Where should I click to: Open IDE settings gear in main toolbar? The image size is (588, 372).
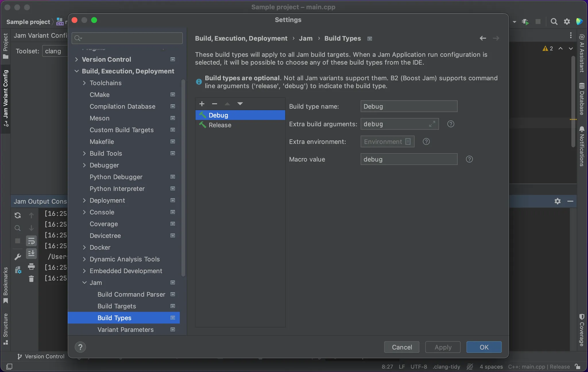tap(567, 22)
